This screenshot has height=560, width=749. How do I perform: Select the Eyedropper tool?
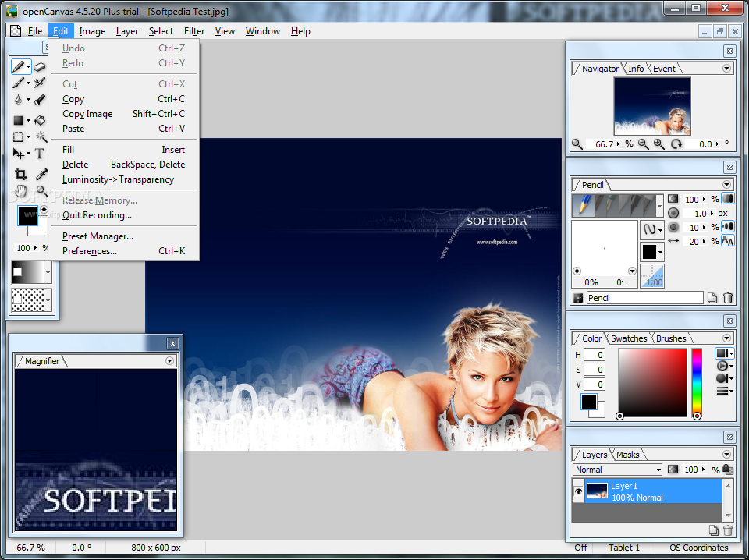click(41, 174)
